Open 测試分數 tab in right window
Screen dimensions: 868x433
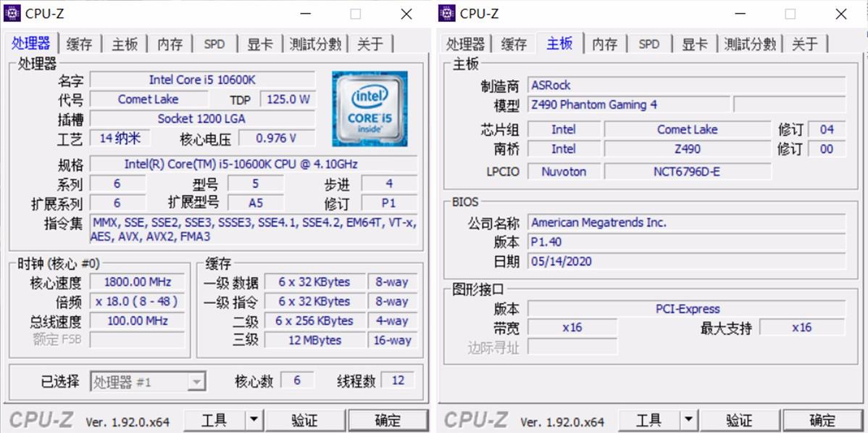click(750, 44)
